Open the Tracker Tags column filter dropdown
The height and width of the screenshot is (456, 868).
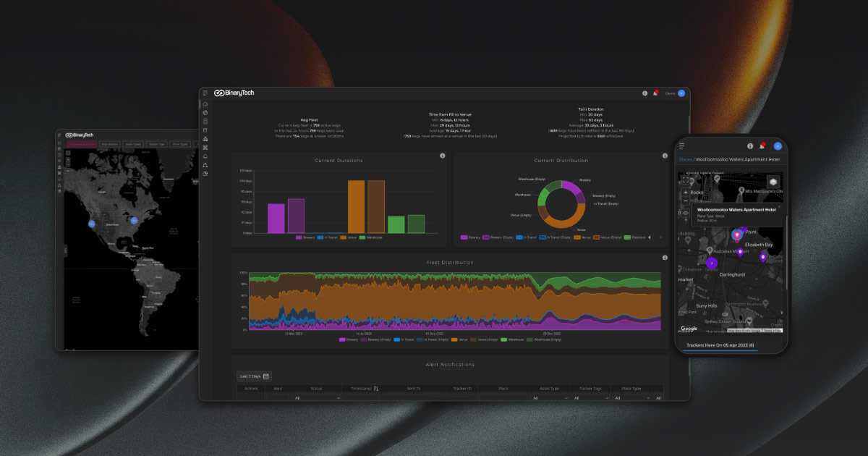click(x=590, y=397)
